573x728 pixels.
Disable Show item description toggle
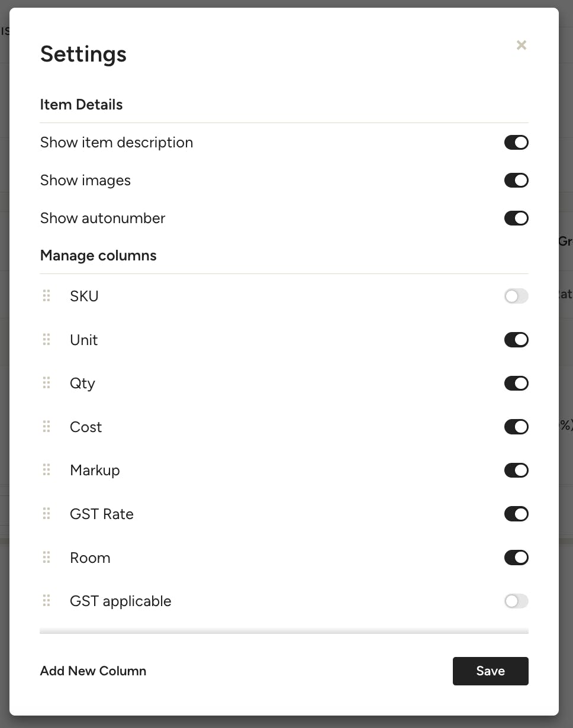516,143
